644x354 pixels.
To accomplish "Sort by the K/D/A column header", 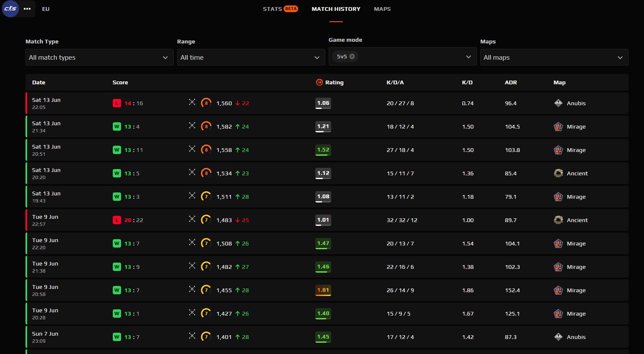I will (395, 82).
